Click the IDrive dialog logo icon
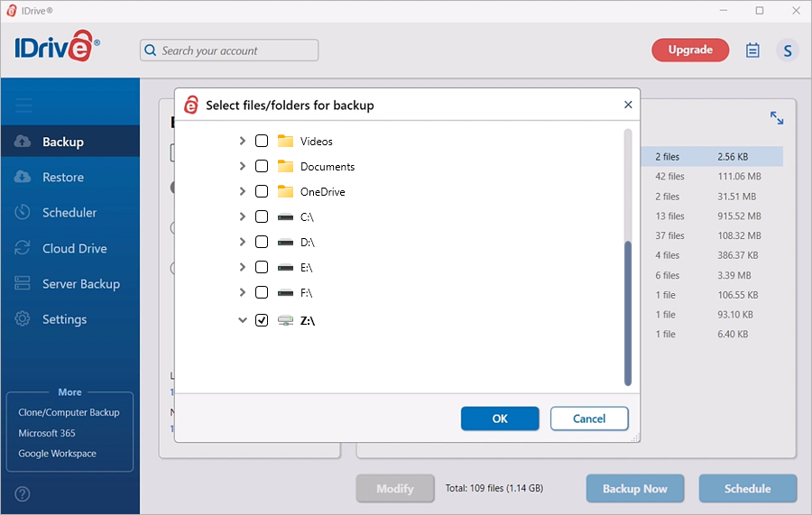Viewport: 812px width, 515px height. [x=191, y=105]
